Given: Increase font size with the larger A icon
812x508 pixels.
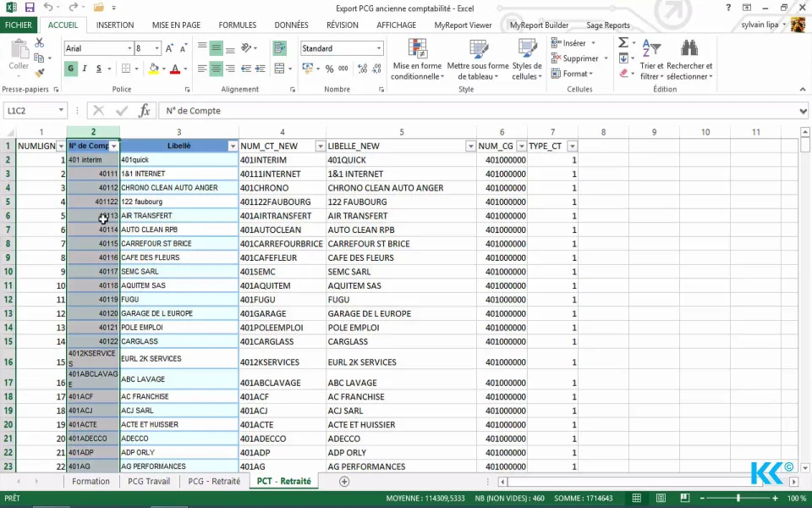Looking at the screenshot, I should click(x=169, y=48).
